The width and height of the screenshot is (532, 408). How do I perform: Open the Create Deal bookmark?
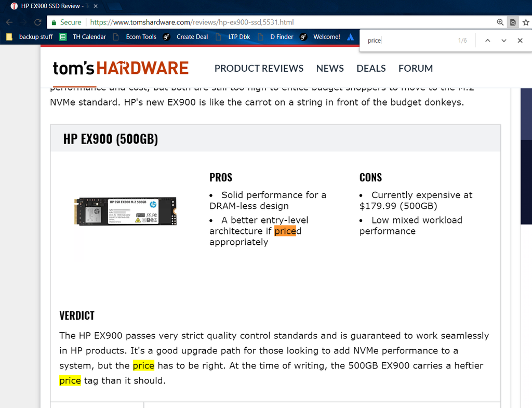coord(191,37)
